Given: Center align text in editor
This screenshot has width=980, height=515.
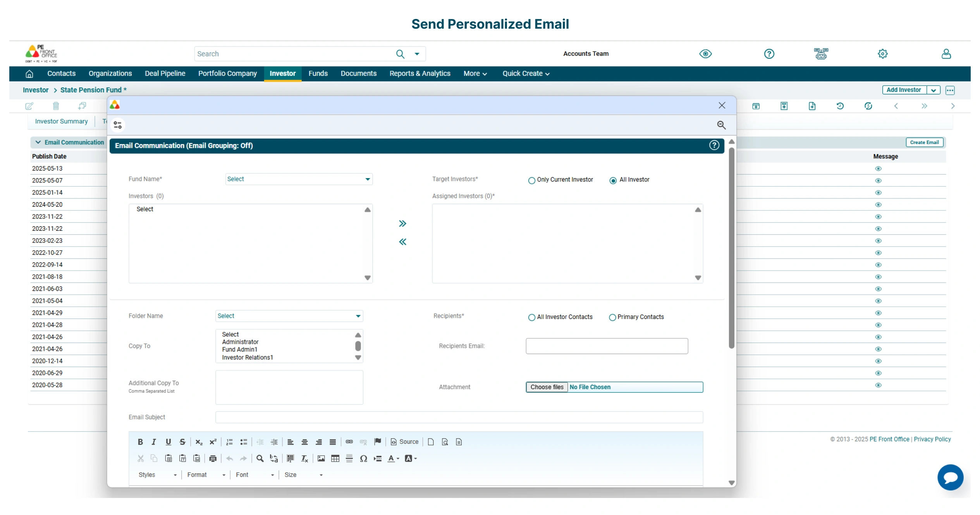Looking at the screenshot, I should (x=304, y=442).
